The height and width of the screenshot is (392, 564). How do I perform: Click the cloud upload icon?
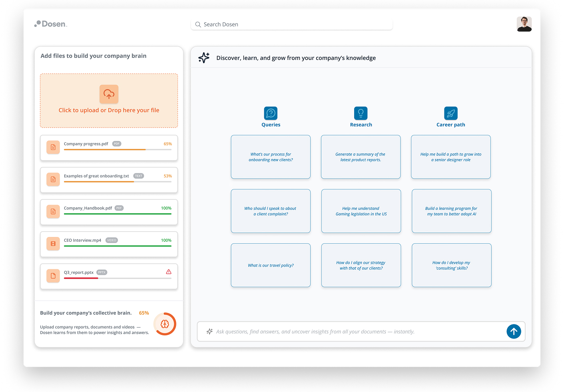point(109,94)
